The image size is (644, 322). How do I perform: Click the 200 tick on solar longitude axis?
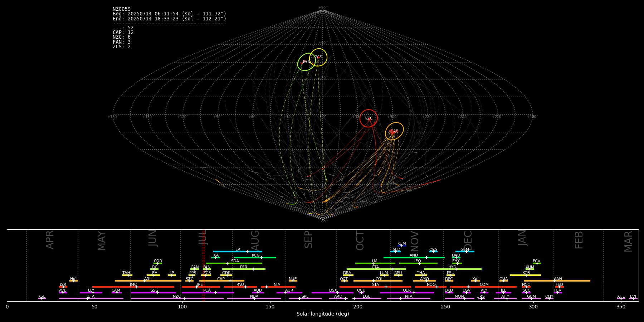coord(358,307)
